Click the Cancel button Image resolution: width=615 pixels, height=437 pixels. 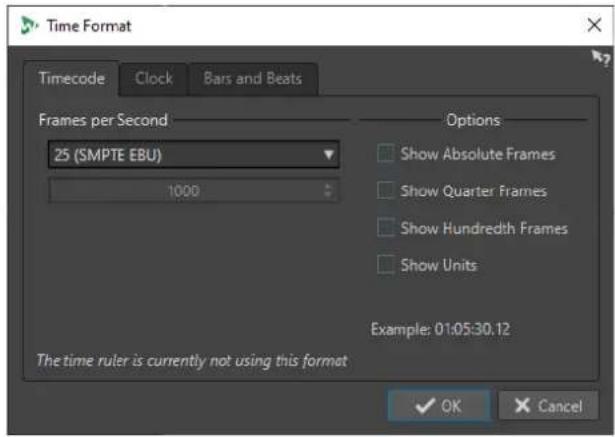coord(548,406)
